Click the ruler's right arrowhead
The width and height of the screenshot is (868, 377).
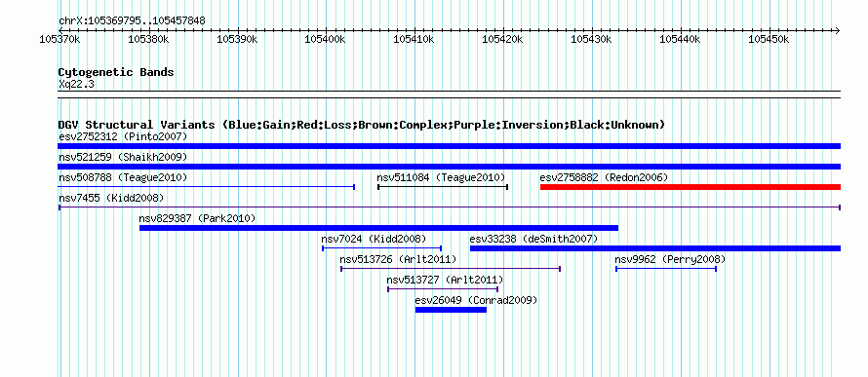click(837, 30)
